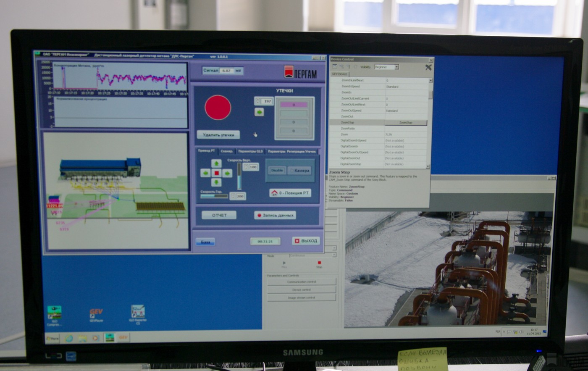
Task: Click the Device Control vertical scrollbar thumb
Action: (x=430, y=95)
